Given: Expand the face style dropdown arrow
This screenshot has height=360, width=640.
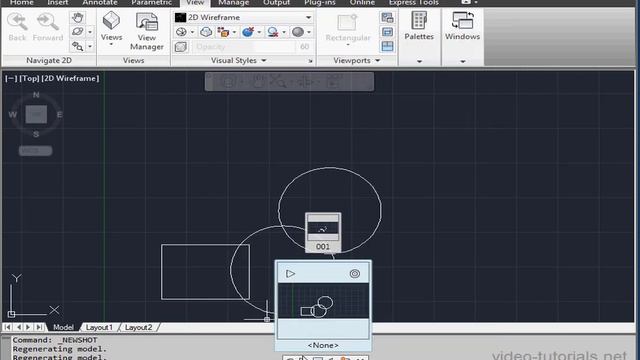Looking at the screenshot, I should click(x=259, y=32).
